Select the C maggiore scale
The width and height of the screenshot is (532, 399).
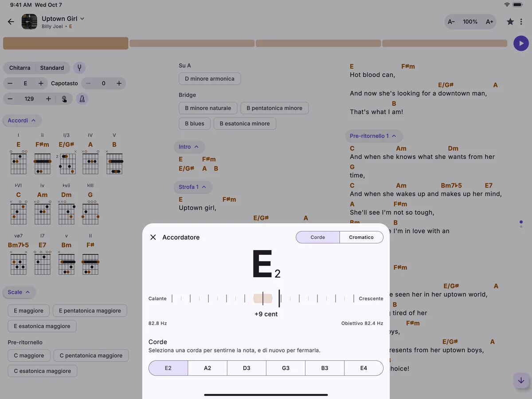tap(29, 356)
